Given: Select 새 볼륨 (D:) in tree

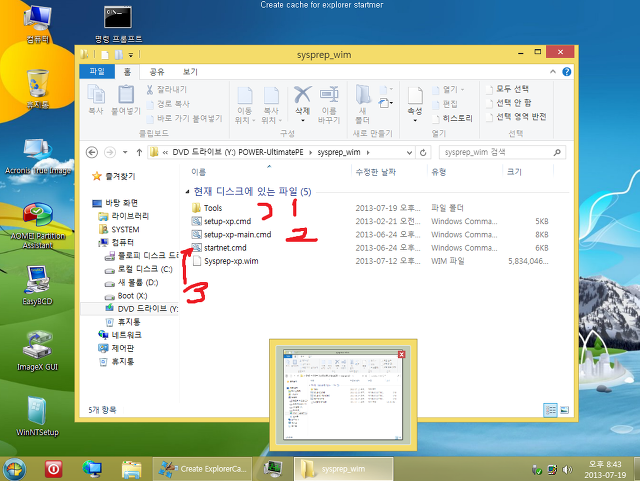Looking at the screenshot, I should tap(132, 283).
